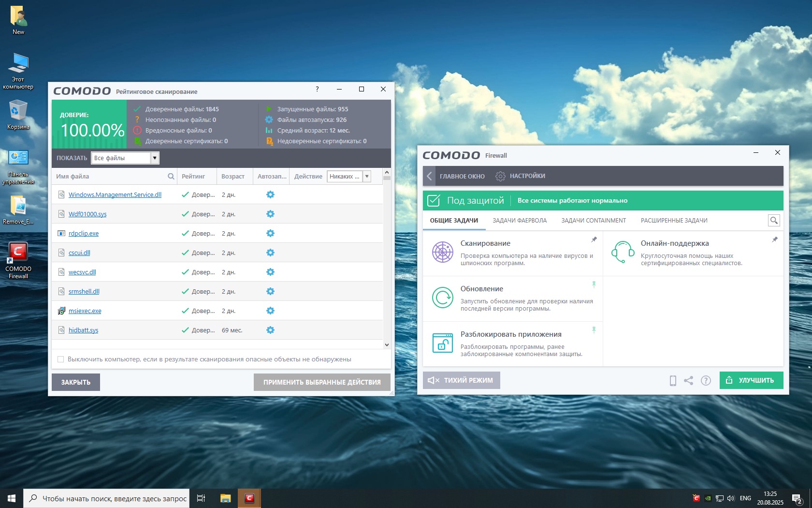Click autorun gear icon for rdpclip.exe
The image size is (812, 508).
tap(270, 233)
